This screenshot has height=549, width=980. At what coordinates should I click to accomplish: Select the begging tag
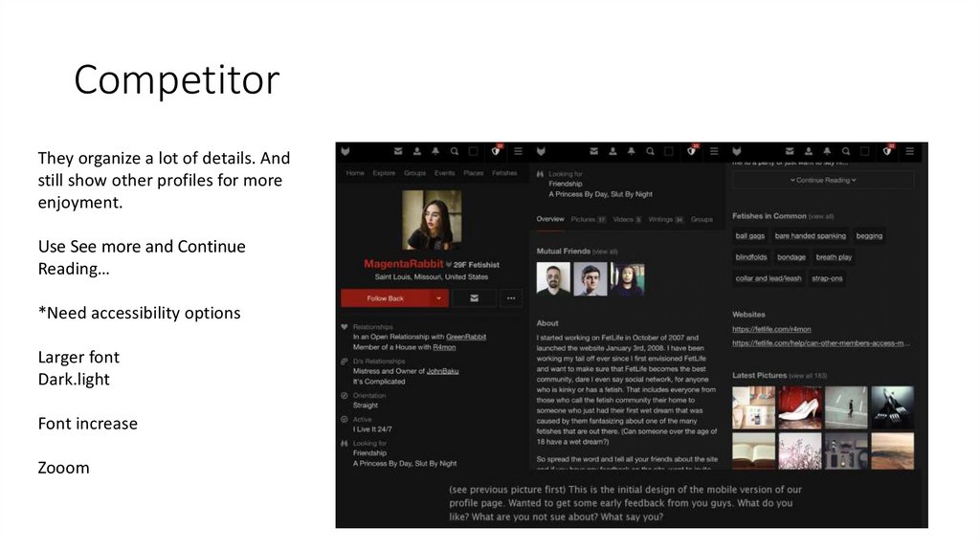pos(869,236)
